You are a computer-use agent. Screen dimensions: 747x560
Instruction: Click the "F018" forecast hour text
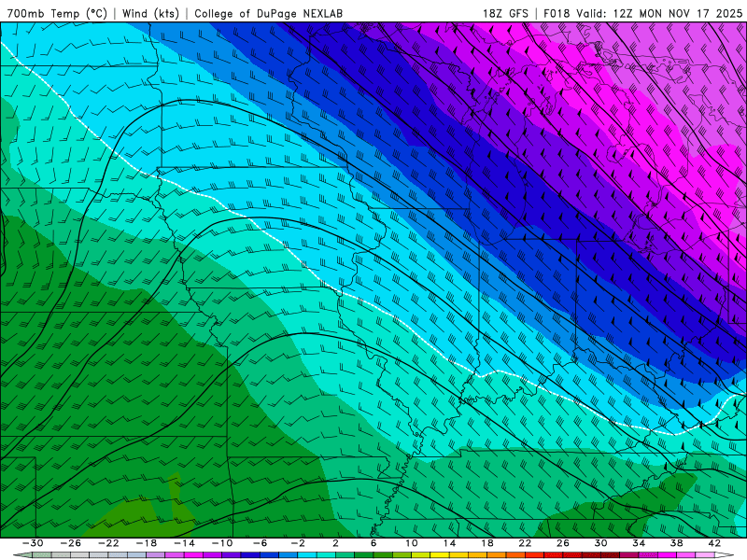pyautogui.click(x=557, y=13)
